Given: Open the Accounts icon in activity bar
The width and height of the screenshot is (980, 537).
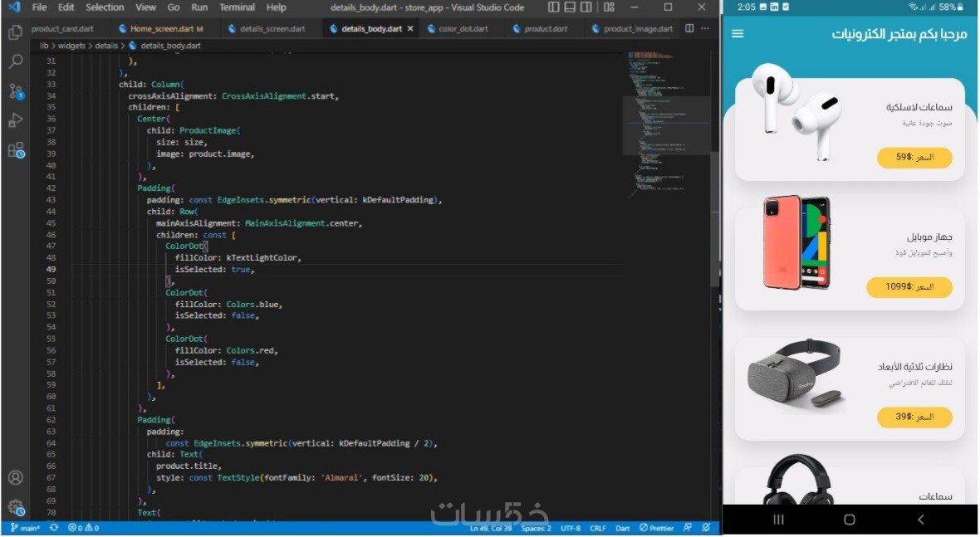Looking at the screenshot, I should coord(16,478).
